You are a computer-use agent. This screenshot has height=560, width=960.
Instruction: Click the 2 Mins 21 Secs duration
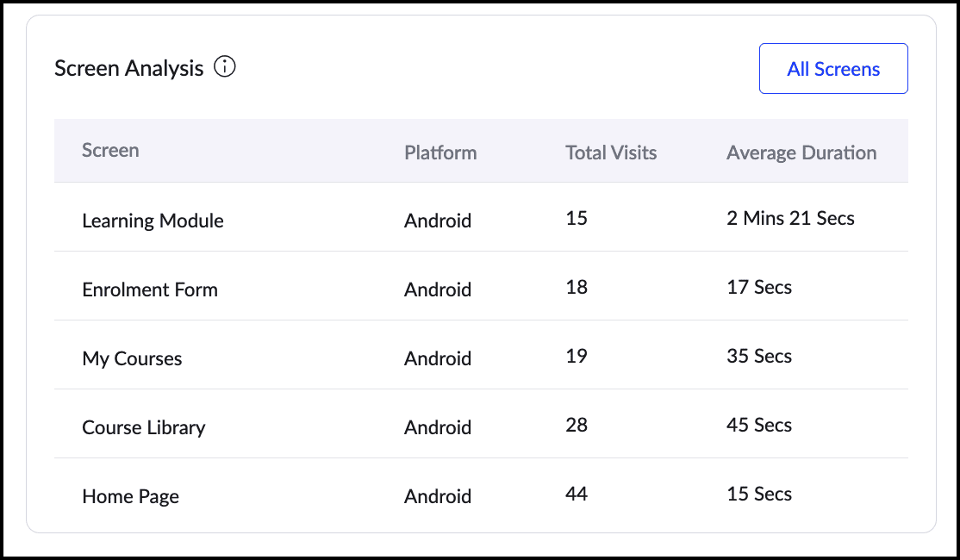pos(789,219)
